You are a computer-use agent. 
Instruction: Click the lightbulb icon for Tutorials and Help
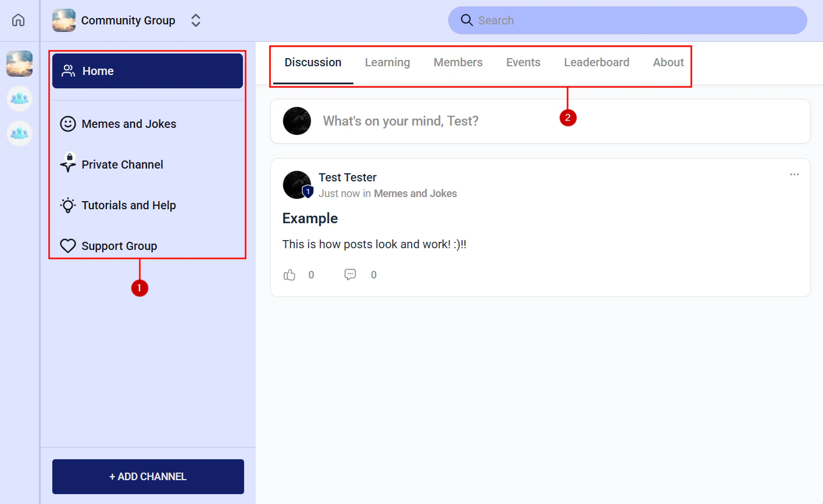(67, 205)
